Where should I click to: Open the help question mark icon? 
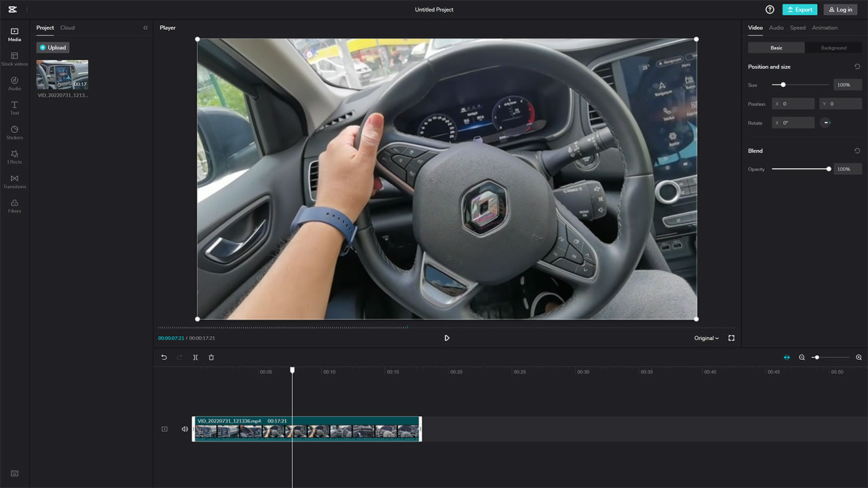tap(770, 9)
